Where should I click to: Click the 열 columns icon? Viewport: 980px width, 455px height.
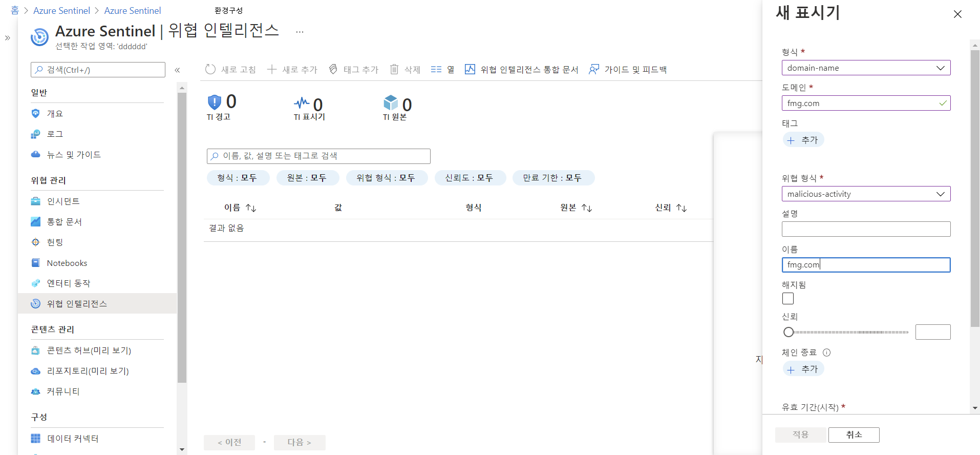[x=436, y=69]
